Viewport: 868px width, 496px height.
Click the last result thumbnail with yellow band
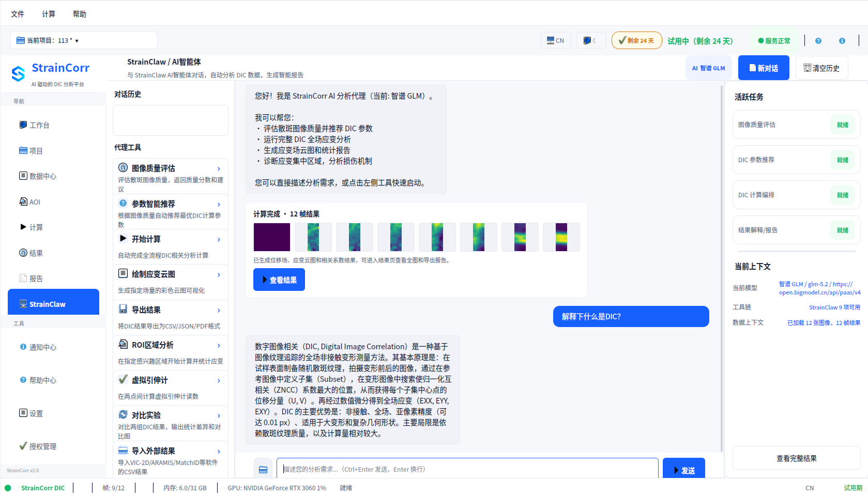561,237
